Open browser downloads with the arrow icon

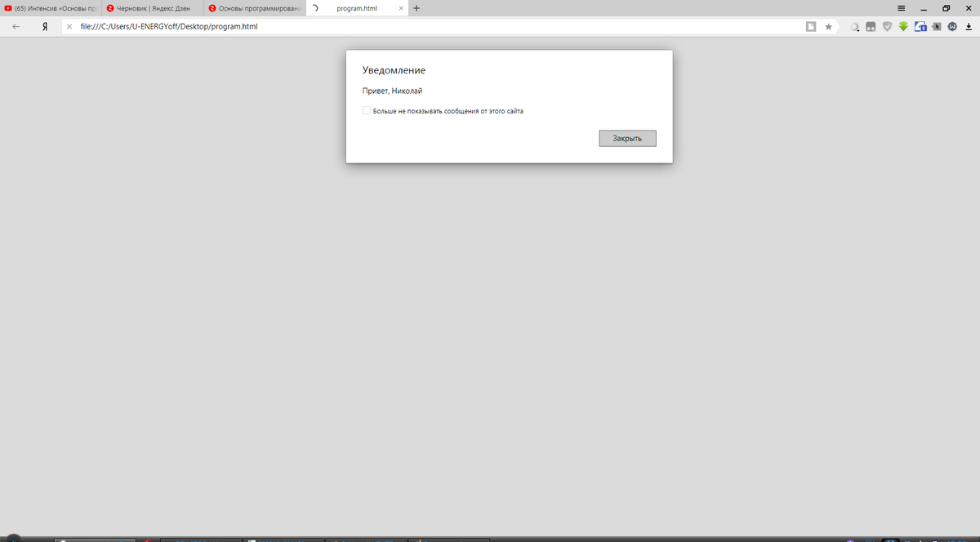pos(969,26)
